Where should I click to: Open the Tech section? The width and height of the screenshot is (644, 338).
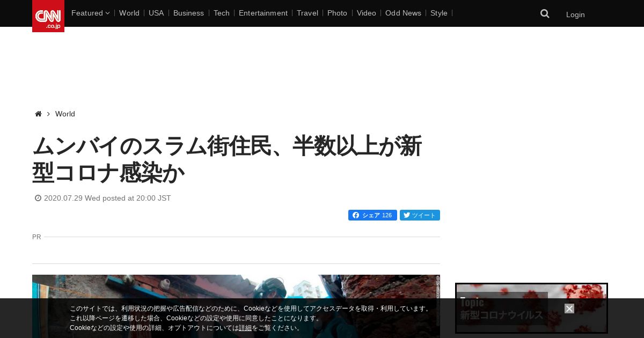pyautogui.click(x=222, y=13)
